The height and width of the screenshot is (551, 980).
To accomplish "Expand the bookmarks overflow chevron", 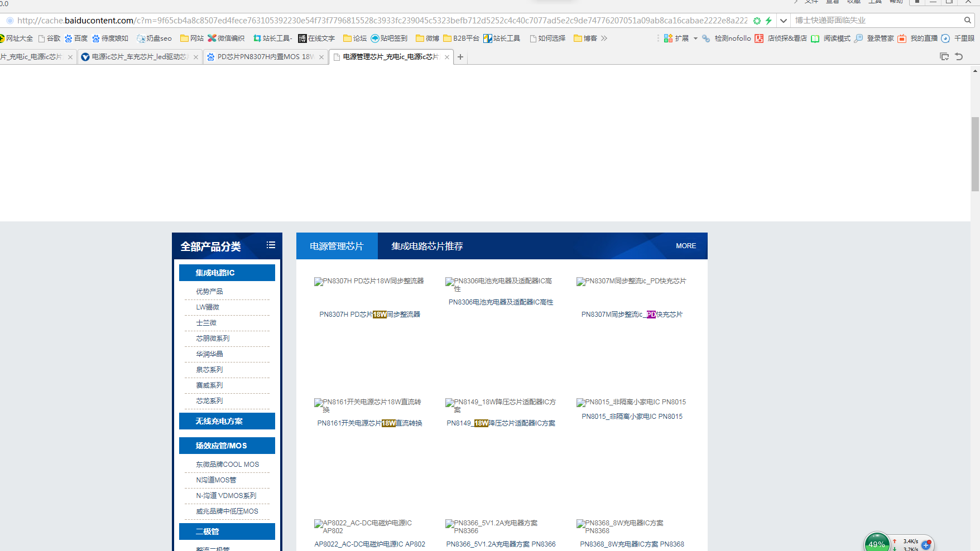I will tap(604, 38).
